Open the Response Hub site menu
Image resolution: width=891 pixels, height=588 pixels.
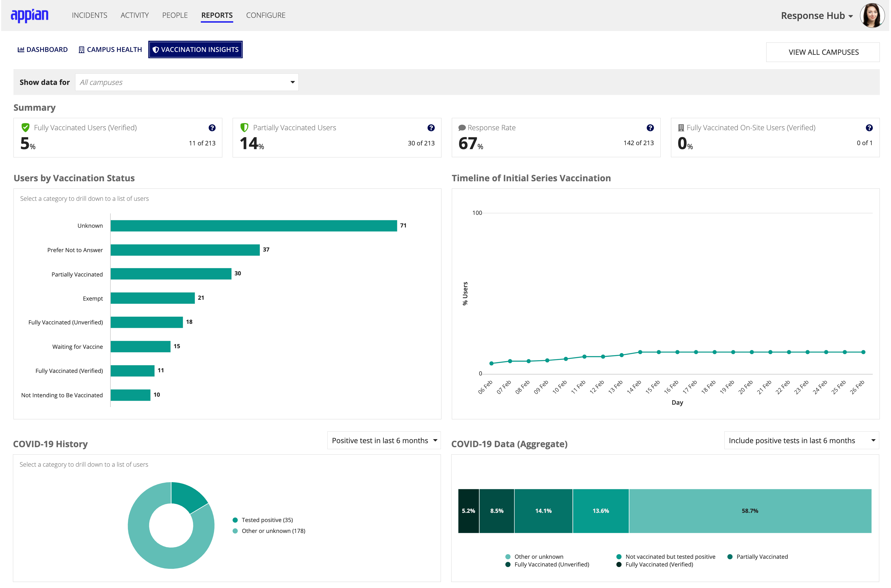click(817, 16)
